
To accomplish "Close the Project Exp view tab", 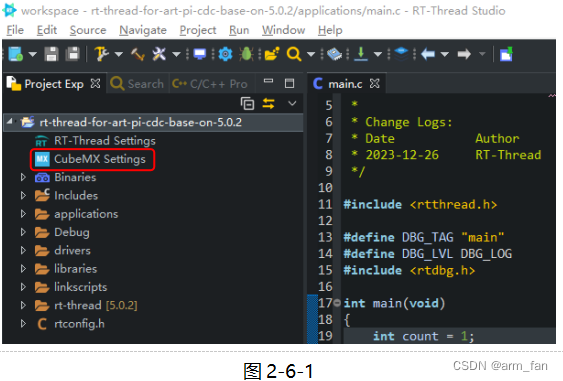I will 95,84.
